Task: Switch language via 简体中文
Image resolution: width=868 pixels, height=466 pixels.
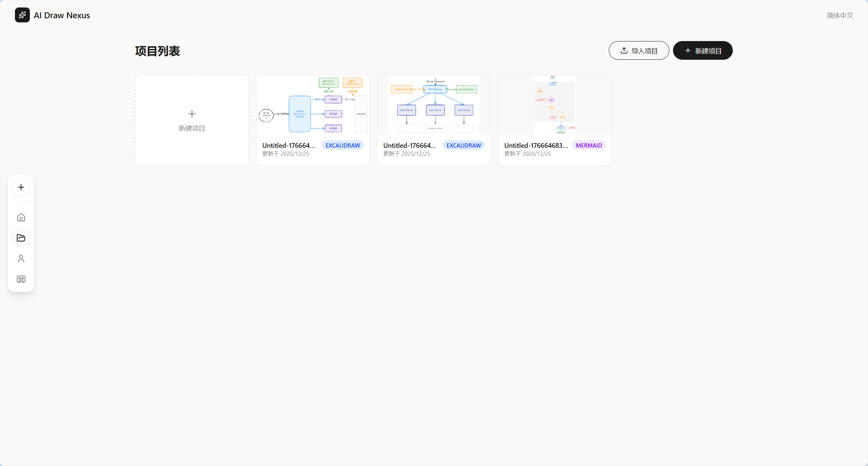Action: coord(840,15)
